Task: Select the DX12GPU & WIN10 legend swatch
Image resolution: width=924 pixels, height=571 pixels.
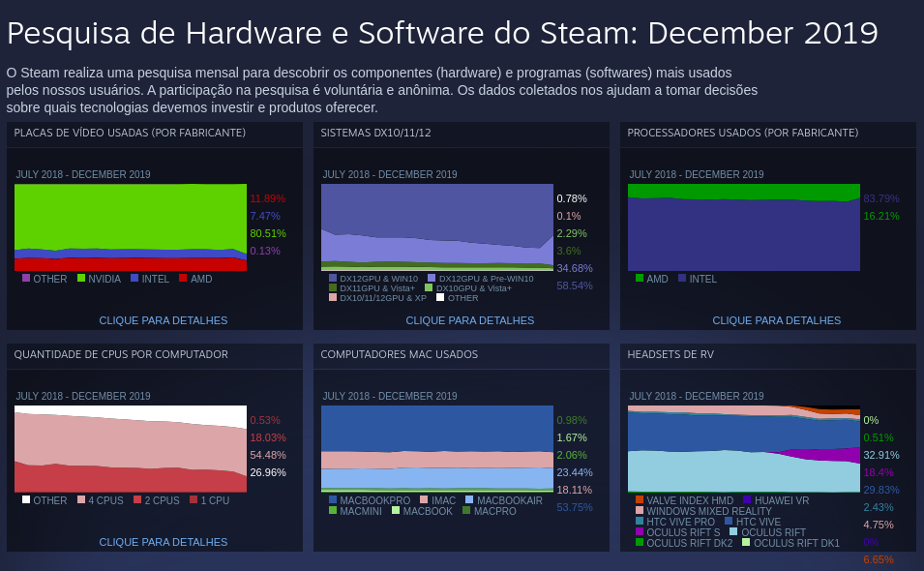Action: (x=333, y=278)
